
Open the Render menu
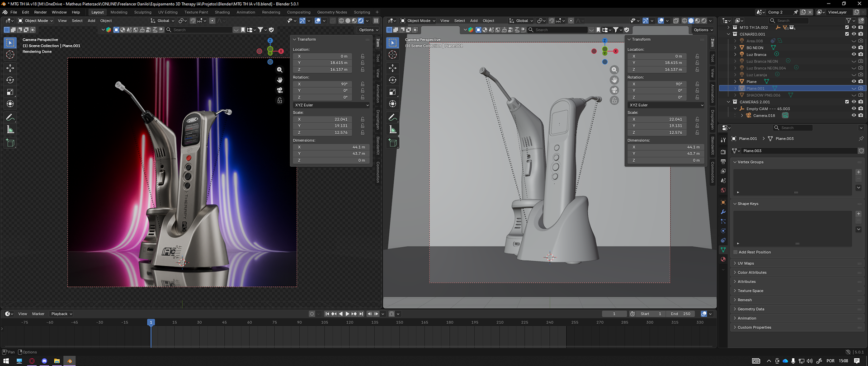tap(40, 12)
